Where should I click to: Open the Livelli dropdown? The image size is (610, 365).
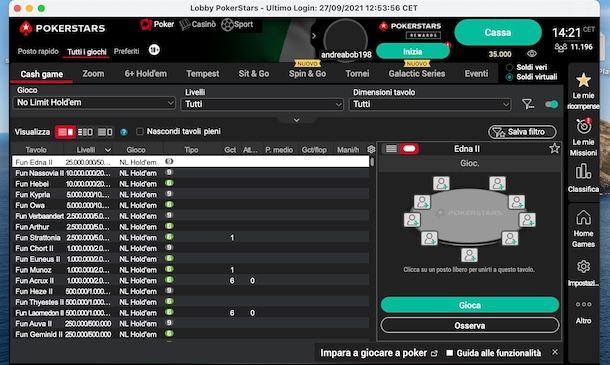coord(262,104)
